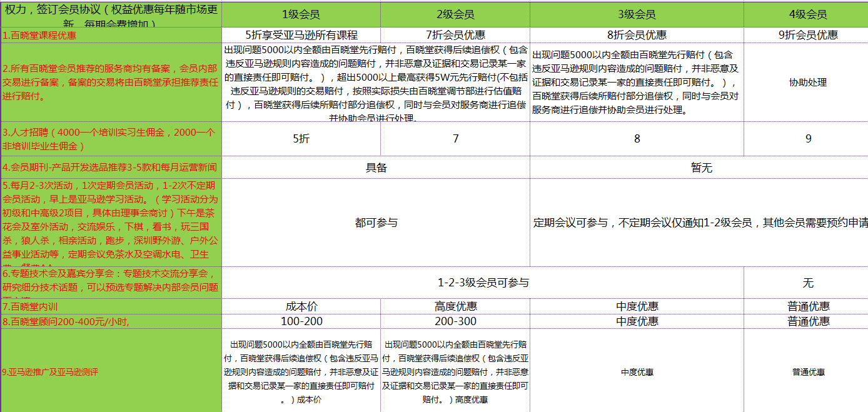Click the cell starting 定期会议可参与
Viewport: 868px width, 412px height.
coord(699,223)
